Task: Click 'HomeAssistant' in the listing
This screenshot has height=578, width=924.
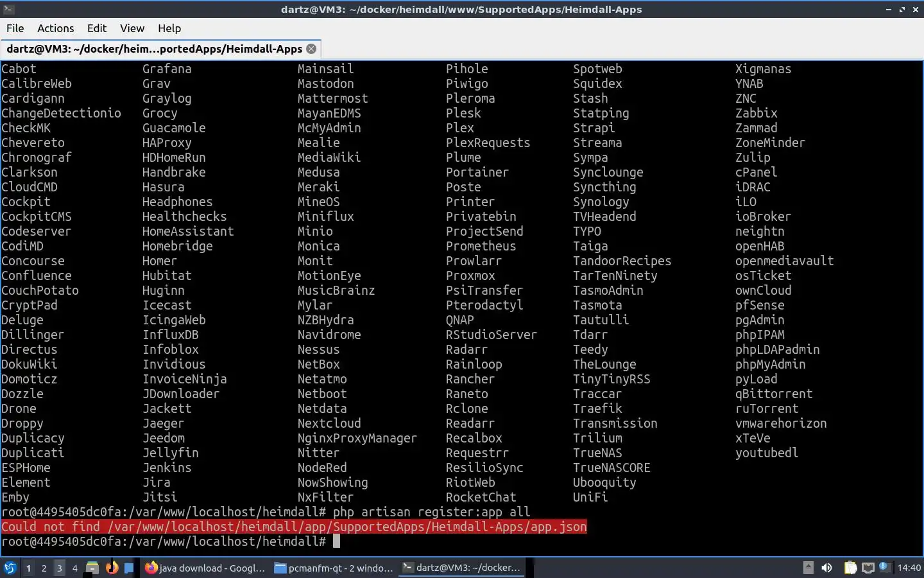Action: point(188,231)
